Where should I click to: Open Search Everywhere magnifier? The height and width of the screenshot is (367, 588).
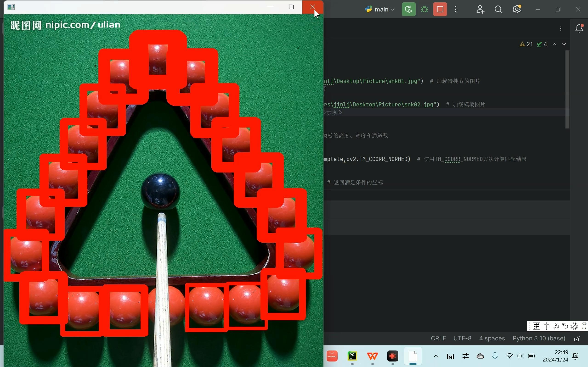(498, 9)
